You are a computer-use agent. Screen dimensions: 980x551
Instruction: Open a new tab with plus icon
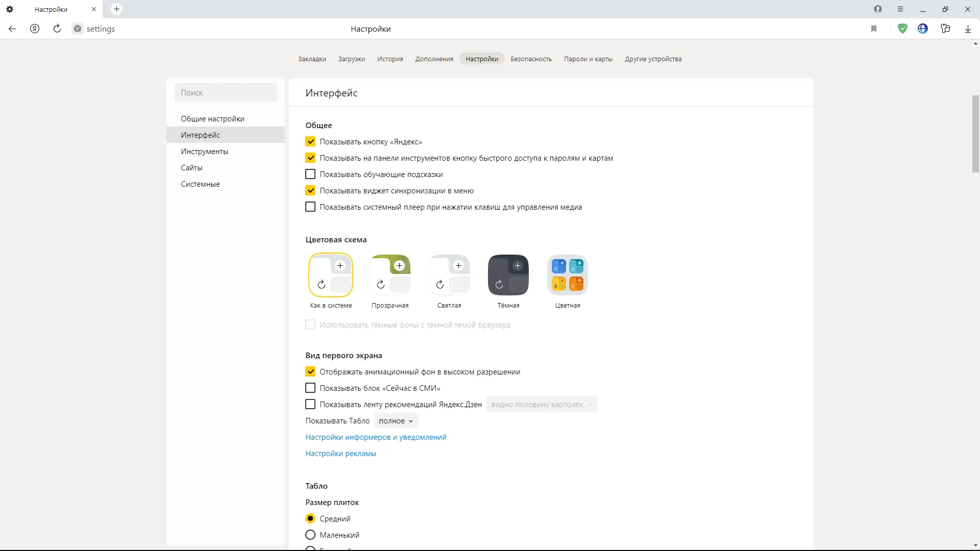click(116, 9)
